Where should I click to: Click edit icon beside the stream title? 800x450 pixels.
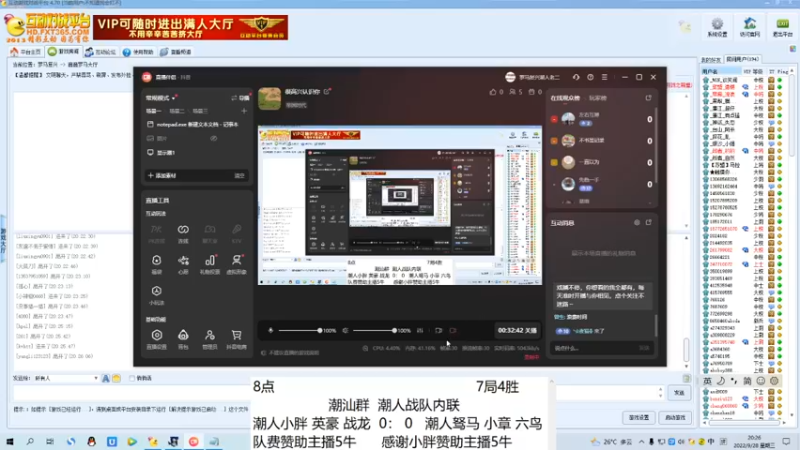(327, 92)
